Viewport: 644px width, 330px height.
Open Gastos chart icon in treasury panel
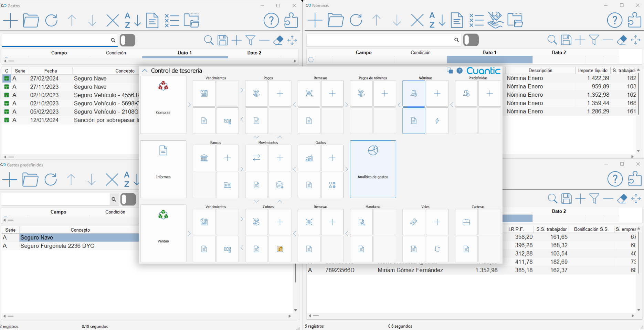tap(309, 158)
